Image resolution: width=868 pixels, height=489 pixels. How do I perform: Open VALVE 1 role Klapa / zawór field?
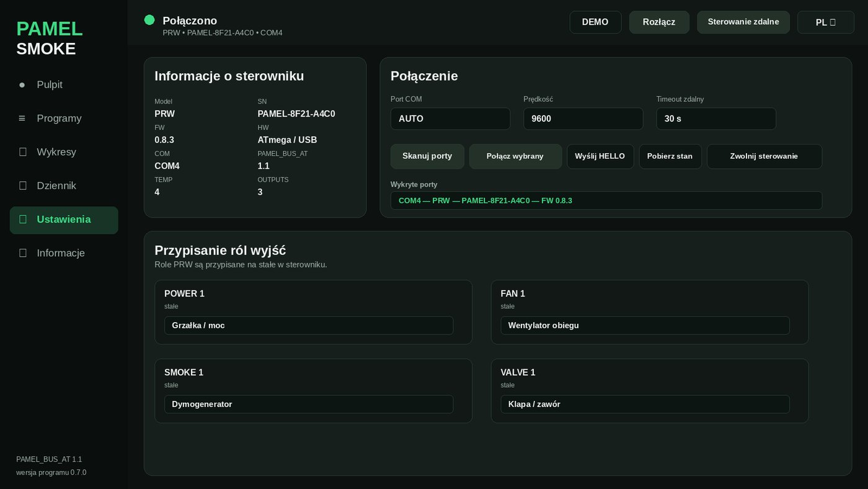pyautogui.click(x=645, y=404)
